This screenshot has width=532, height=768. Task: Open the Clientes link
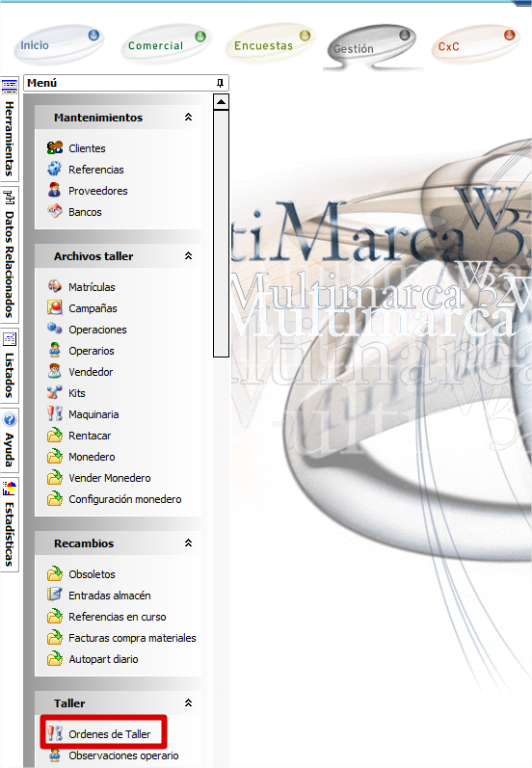(87, 148)
